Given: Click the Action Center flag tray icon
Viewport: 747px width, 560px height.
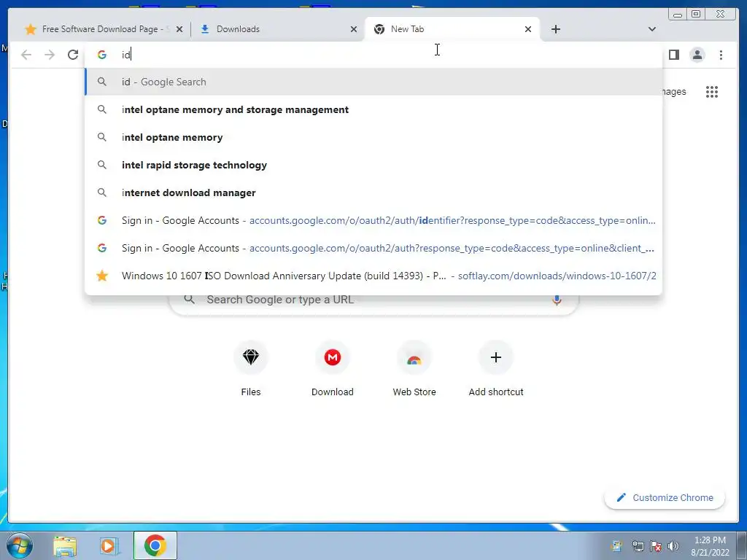Looking at the screenshot, I should tap(656, 546).
